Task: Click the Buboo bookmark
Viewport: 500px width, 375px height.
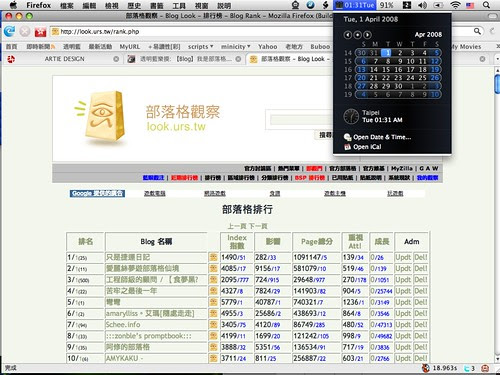Action: [x=320, y=47]
